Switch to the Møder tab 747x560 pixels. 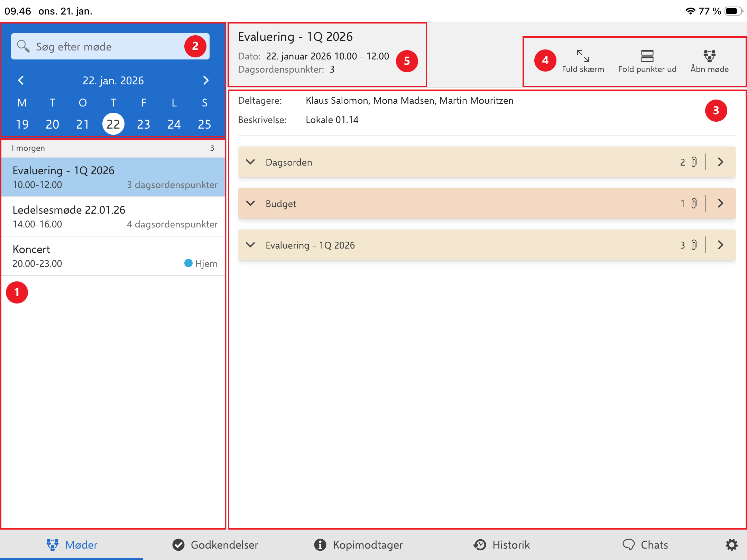pos(72,545)
